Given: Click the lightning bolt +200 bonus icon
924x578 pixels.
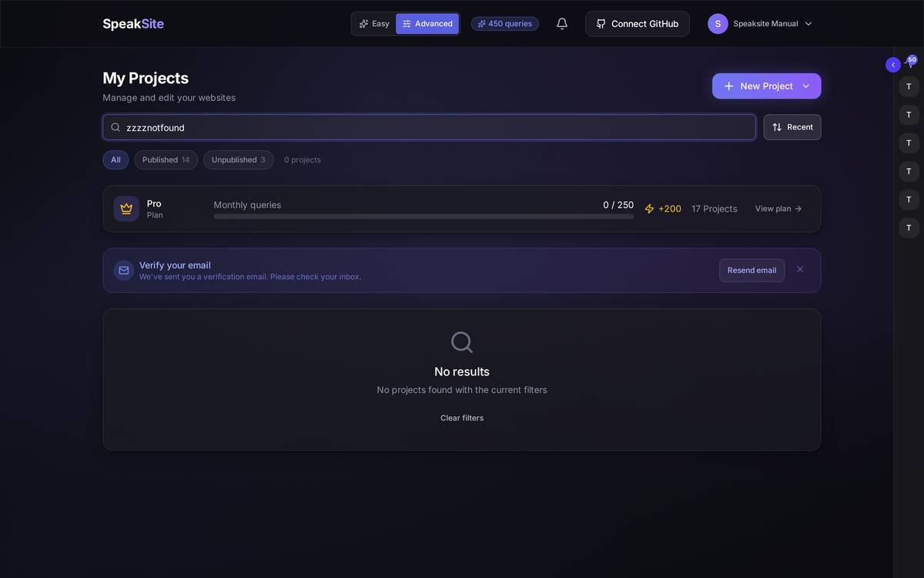Looking at the screenshot, I should 649,209.
